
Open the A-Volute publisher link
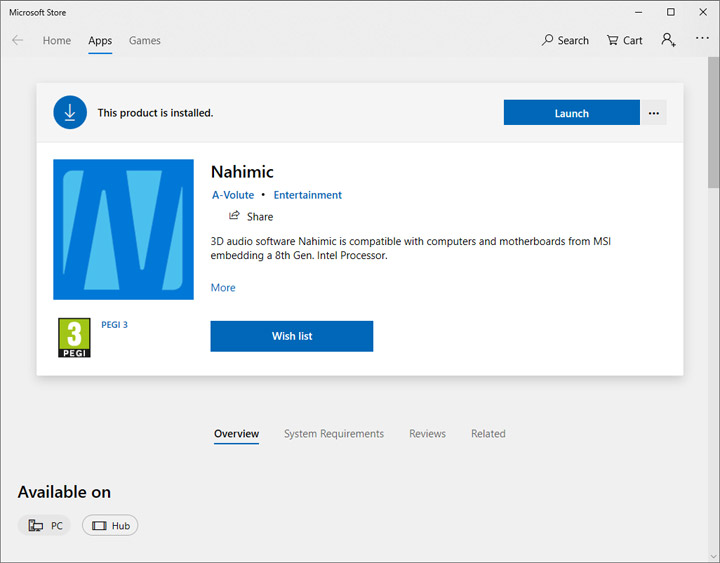click(233, 195)
